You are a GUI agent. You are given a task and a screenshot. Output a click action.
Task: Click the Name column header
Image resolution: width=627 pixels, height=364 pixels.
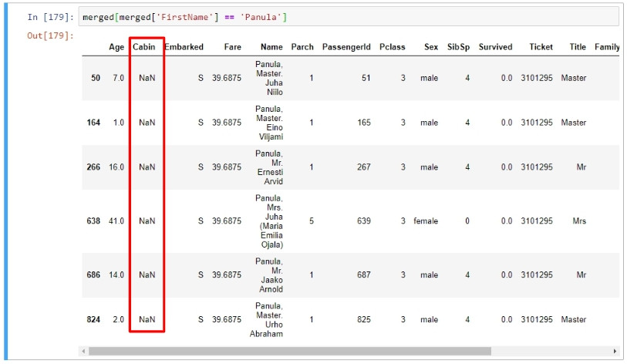271,47
